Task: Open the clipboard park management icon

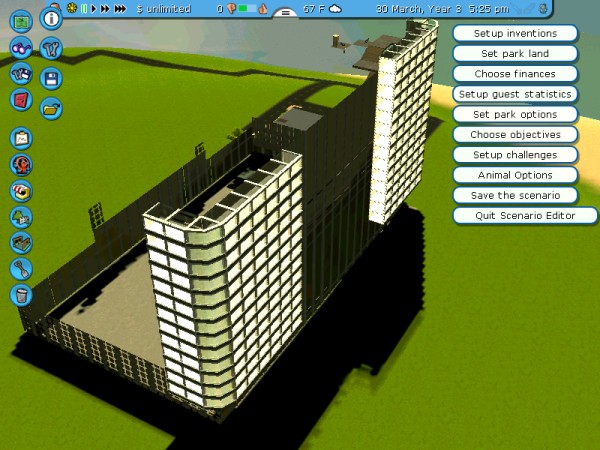Action: click(x=21, y=139)
